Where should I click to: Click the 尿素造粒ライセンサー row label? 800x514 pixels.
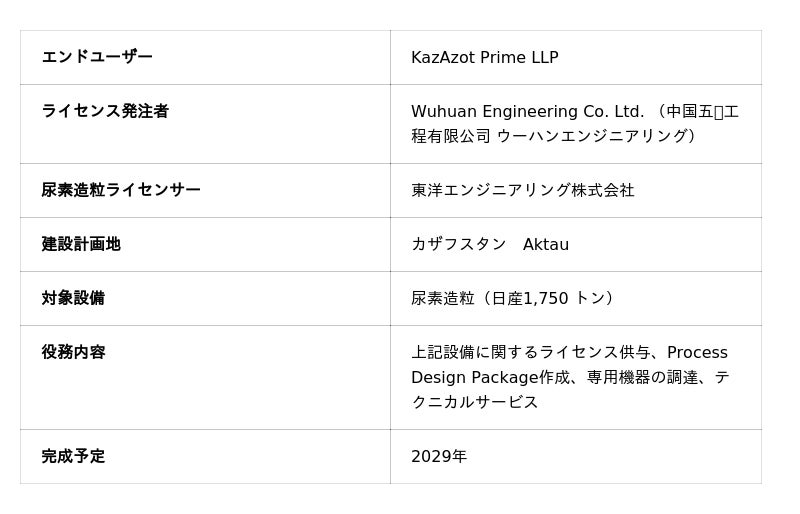tap(121, 190)
